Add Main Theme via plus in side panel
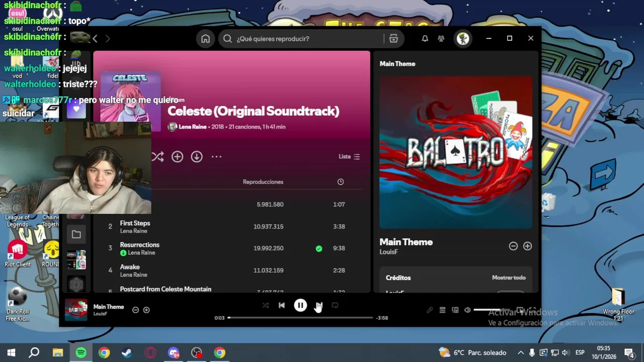 [527, 246]
